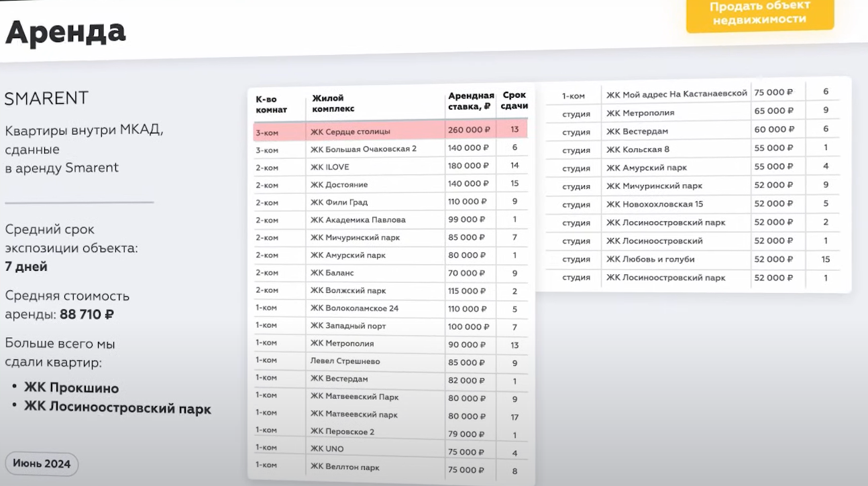Viewport: 868px width, 486px height.
Task: Click 'ЖК Амурский парк' in the 55 000 ₽ row
Action: coord(647,168)
